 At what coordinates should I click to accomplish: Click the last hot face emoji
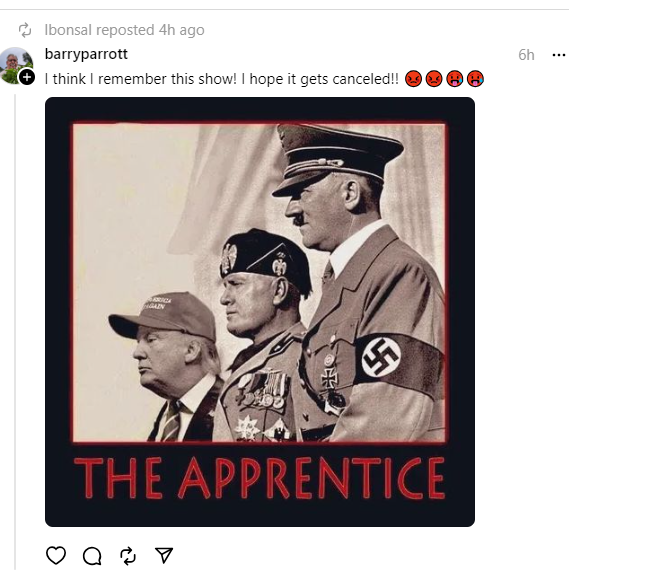(x=475, y=79)
